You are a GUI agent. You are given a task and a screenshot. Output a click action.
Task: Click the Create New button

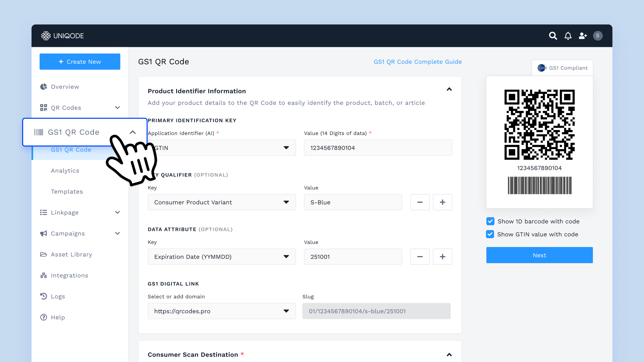80,62
